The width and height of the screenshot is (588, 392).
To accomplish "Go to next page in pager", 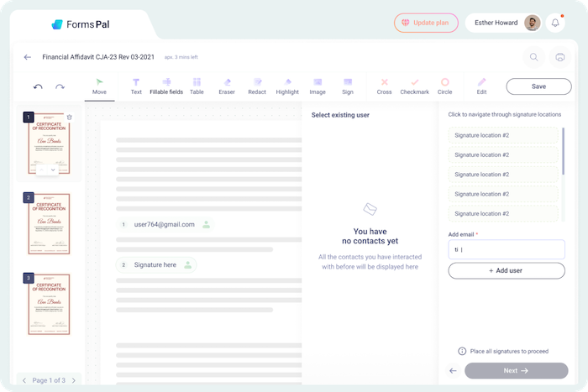I will point(74,380).
